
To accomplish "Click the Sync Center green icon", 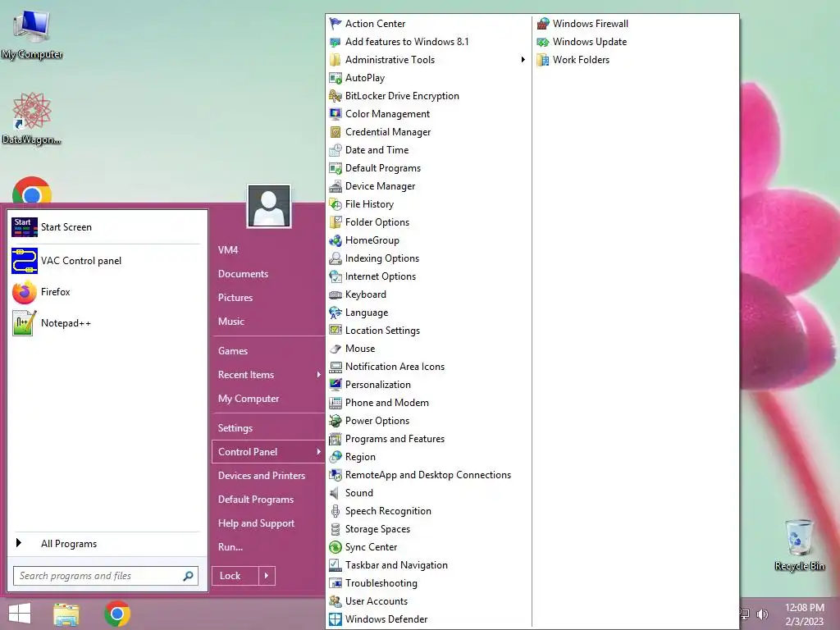I will pyautogui.click(x=336, y=547).
